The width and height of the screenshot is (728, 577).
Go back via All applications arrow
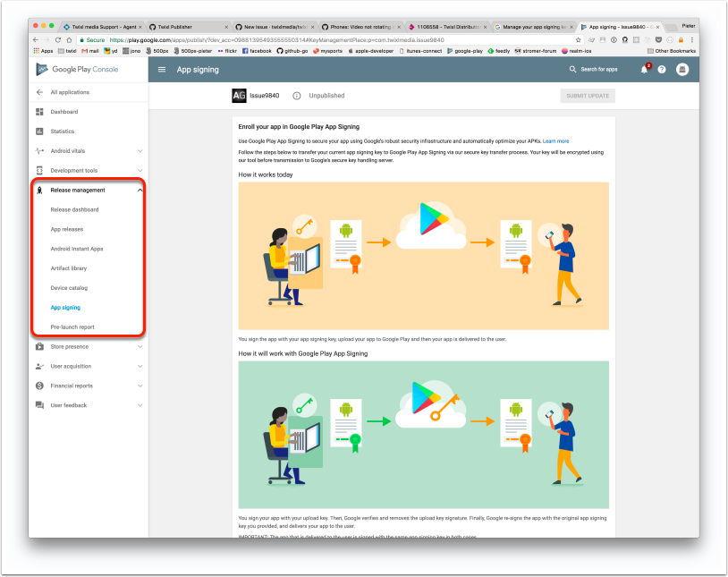point(39,92)
